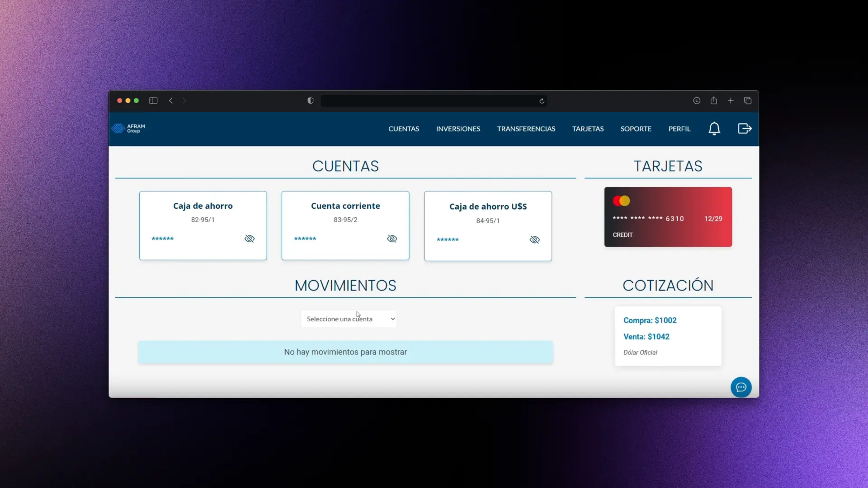868x488 pixels.
Task: Show the browser tab overview
Action: [x=748, y=100]
